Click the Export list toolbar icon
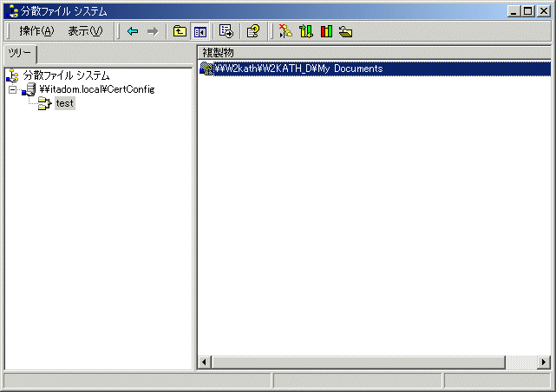556x392 pixels. 226,31
